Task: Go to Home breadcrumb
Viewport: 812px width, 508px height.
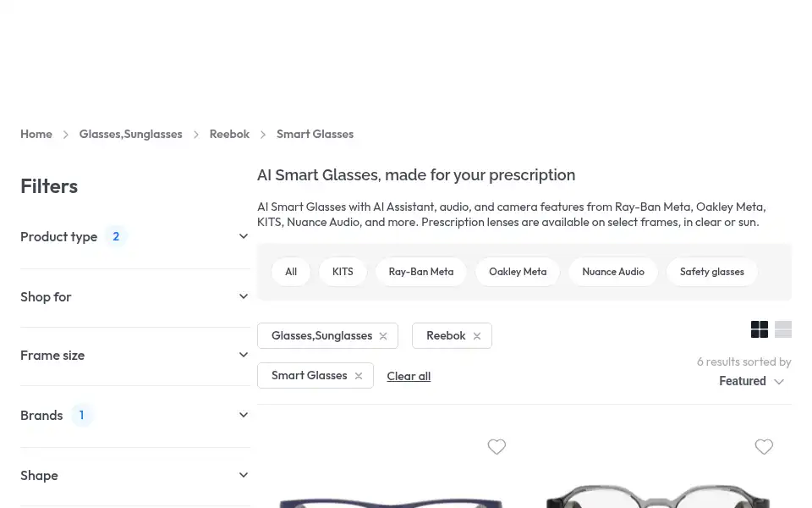Action: pos(36,135)
